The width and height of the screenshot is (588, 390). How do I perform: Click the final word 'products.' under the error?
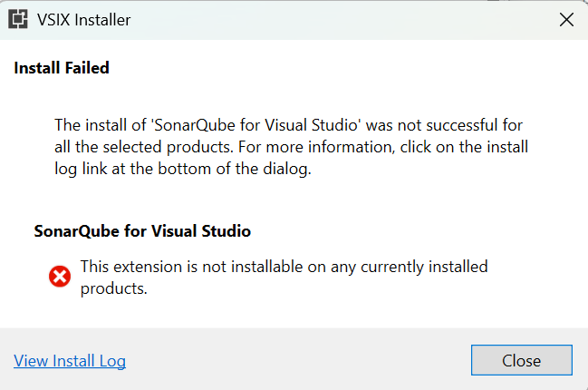[x=114, y=288]
